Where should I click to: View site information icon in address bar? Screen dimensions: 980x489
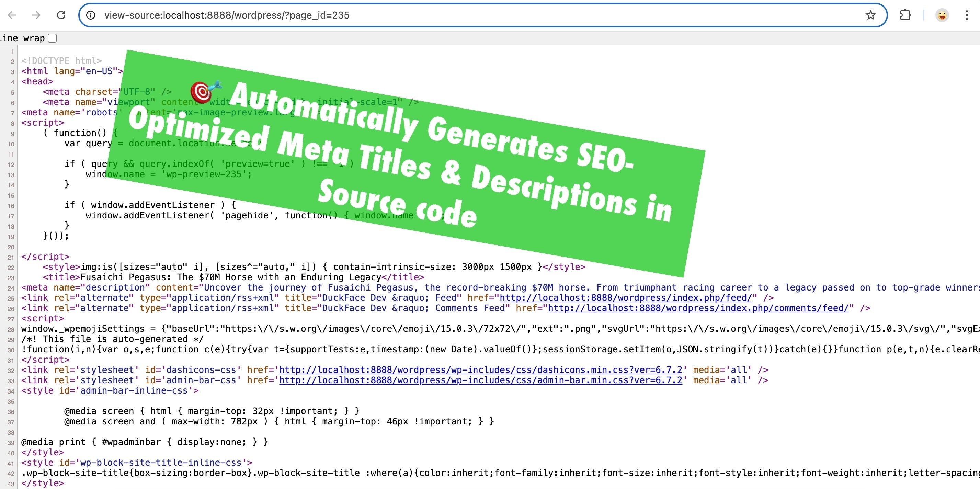click(91, 15)
